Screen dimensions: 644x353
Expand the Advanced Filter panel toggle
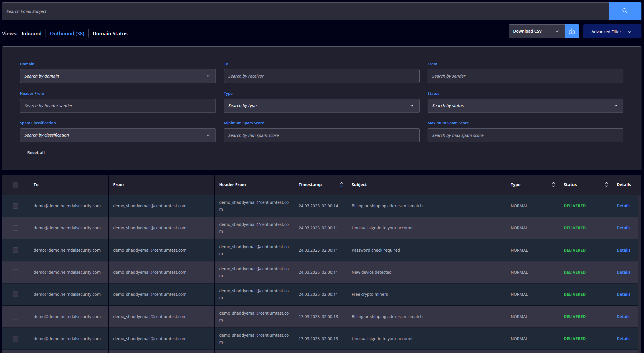pyautogui.click(x=612, y=31)
